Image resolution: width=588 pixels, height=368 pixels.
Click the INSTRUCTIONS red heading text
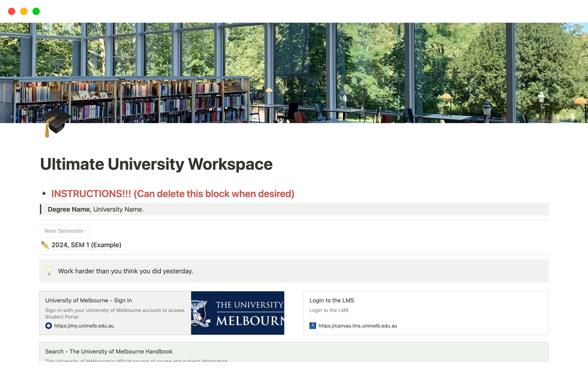(x=172, y=194)
